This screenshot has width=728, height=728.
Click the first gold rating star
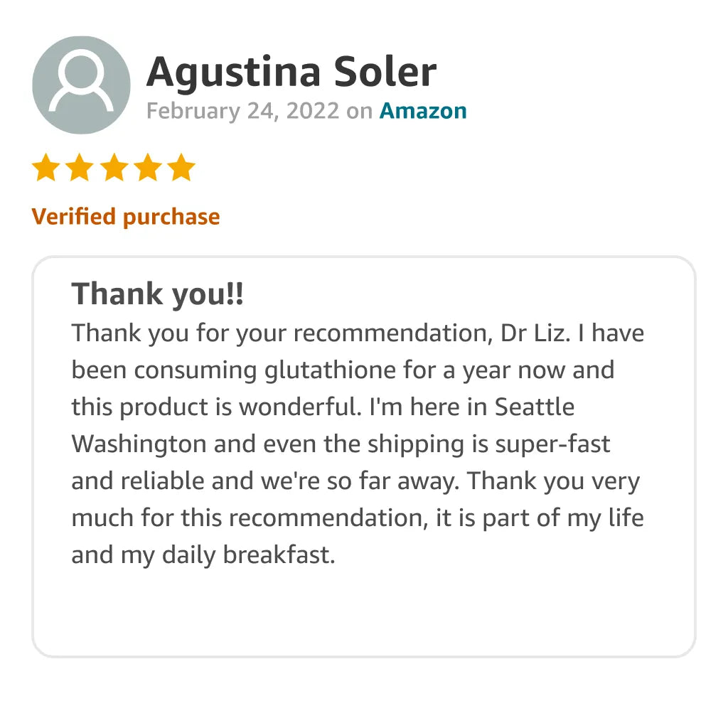(45, 168)
